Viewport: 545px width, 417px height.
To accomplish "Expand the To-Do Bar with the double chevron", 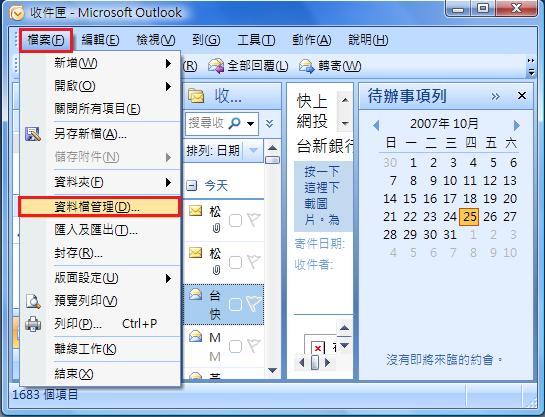I will pos(496,96).
